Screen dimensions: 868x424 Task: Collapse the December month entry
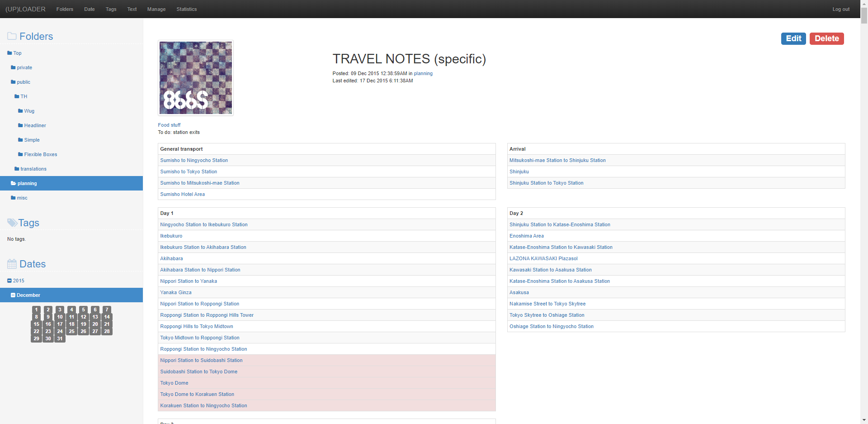(x=13, y=295)
